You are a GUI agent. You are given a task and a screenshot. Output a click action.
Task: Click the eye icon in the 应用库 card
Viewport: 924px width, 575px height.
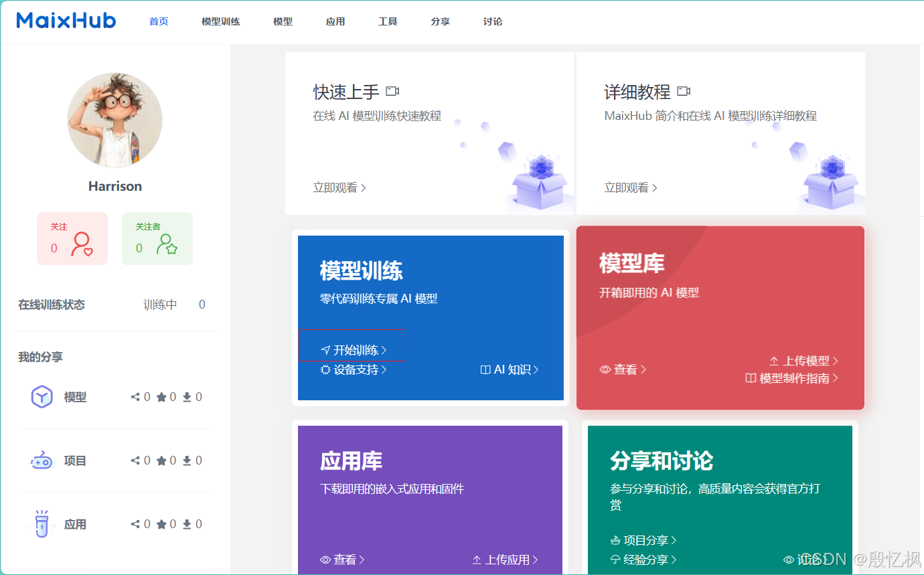(325, 560)
